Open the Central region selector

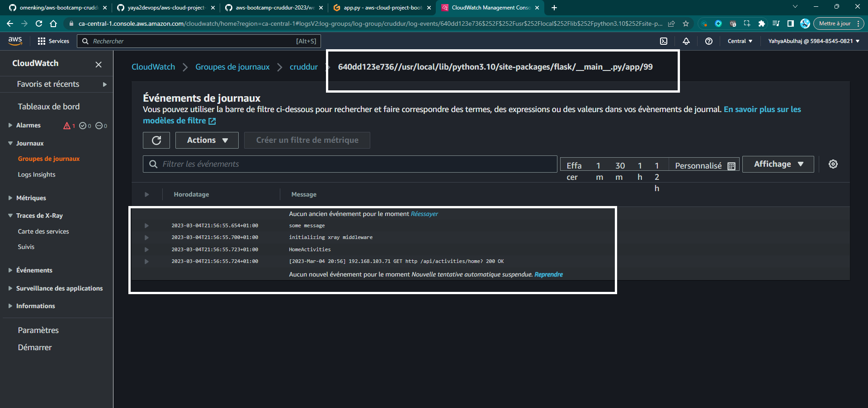tap(740, 41)
